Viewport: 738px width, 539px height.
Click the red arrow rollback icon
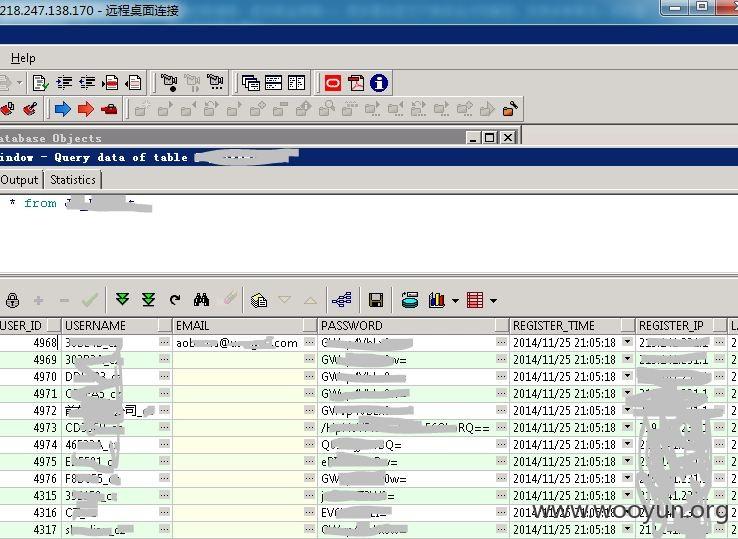tap(86, 109)
